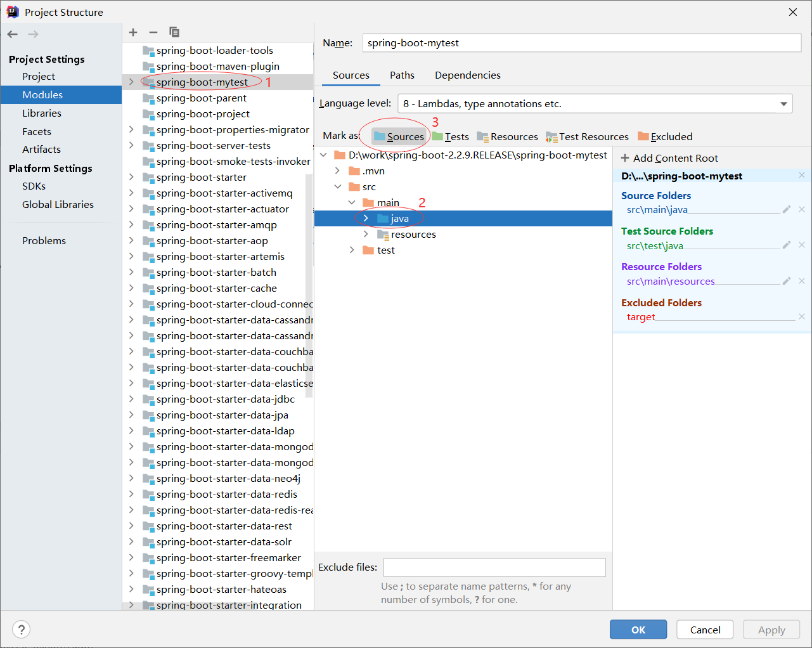Switch to the Paths tab

[402, 75]
